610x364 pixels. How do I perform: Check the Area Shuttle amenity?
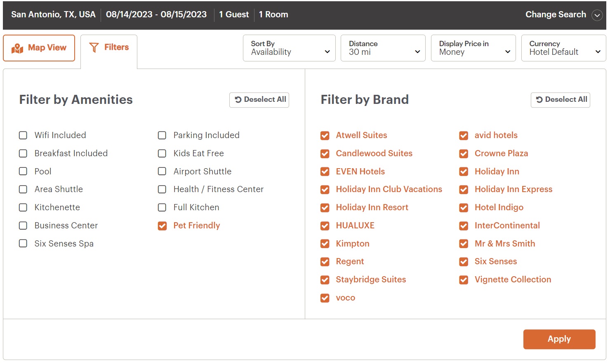click(23, 189)
